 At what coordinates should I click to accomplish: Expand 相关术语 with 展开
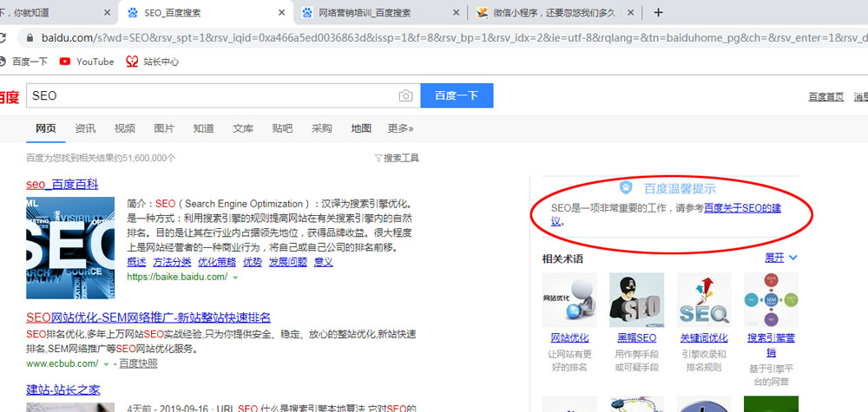click(x=780, y=258)
